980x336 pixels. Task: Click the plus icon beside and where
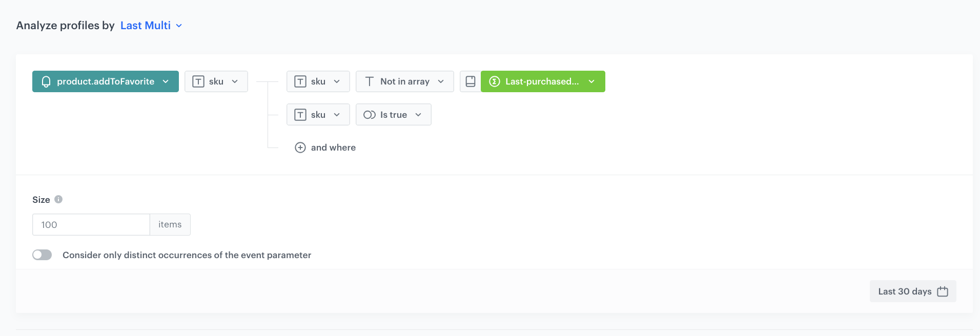300,148
